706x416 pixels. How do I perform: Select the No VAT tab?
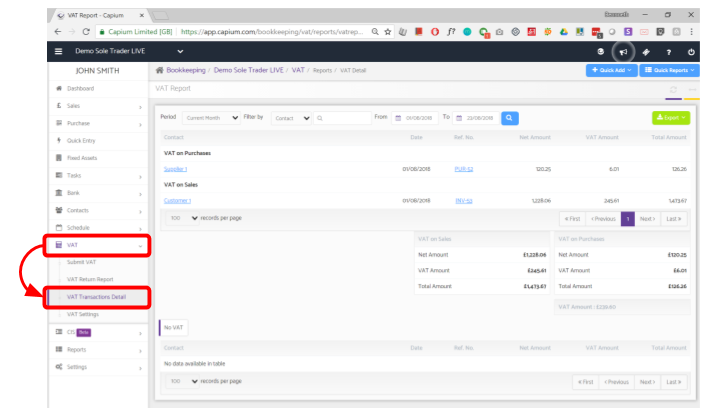(174, 328)
